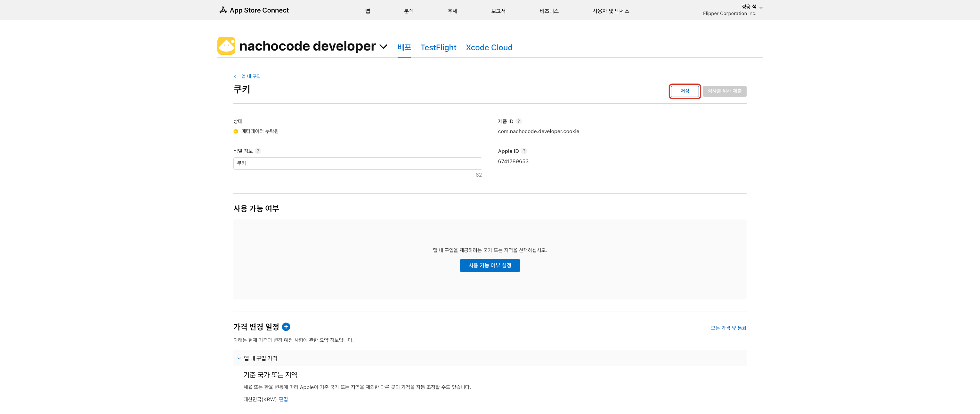Click the plus icon beside 가격 변경 일정

point(286,327)
